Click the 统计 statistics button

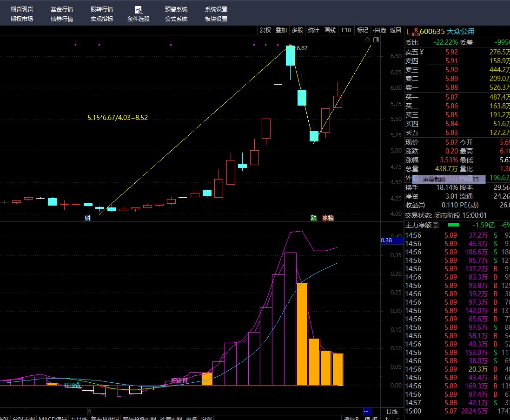pyautogui.click(x=313, y=30)
